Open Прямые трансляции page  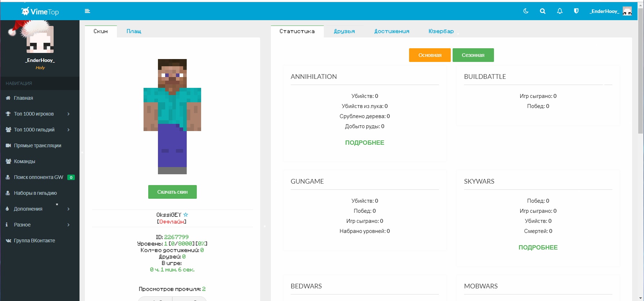37,145
